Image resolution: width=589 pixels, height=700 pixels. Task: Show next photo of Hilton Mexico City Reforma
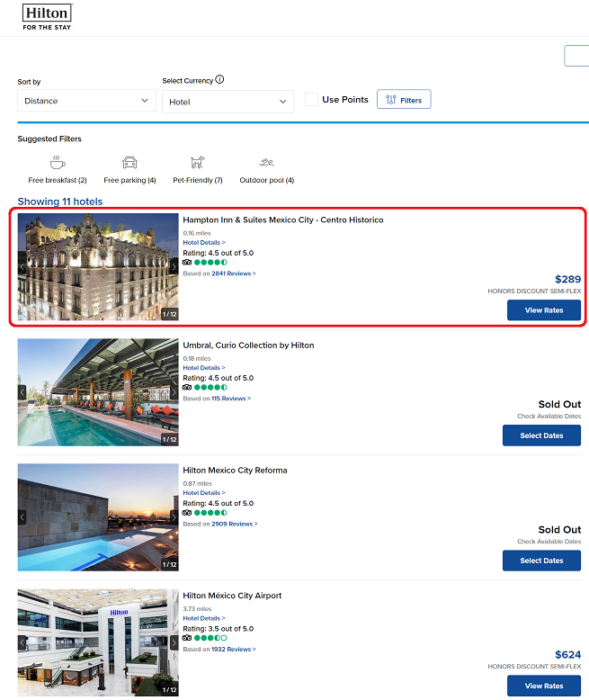174,517
